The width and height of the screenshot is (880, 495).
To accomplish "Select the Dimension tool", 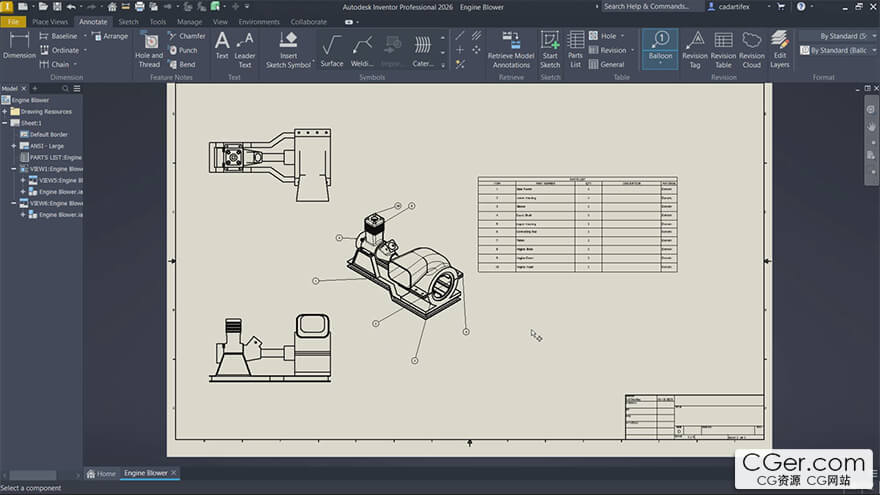I will tap(19, 46).
